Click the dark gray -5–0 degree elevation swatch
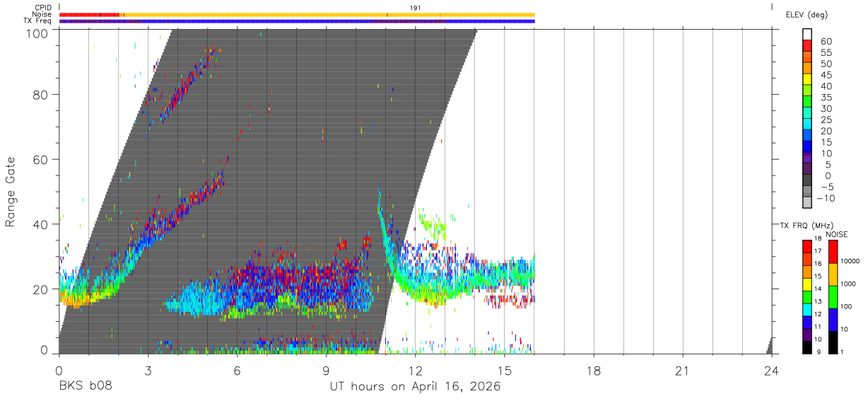The height and width of the screenshot is (401, 868). click(808, 180)
